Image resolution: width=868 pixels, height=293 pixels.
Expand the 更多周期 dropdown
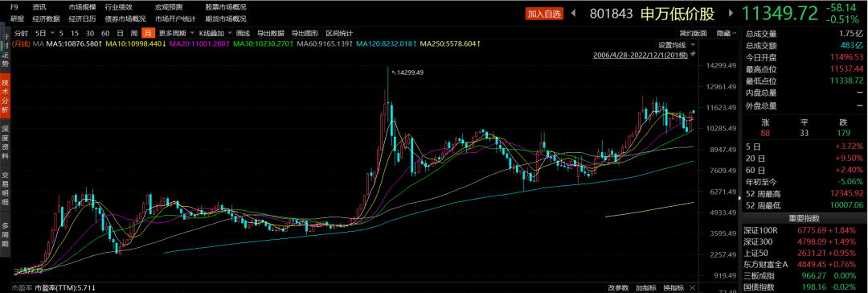[x=191, y=33]
